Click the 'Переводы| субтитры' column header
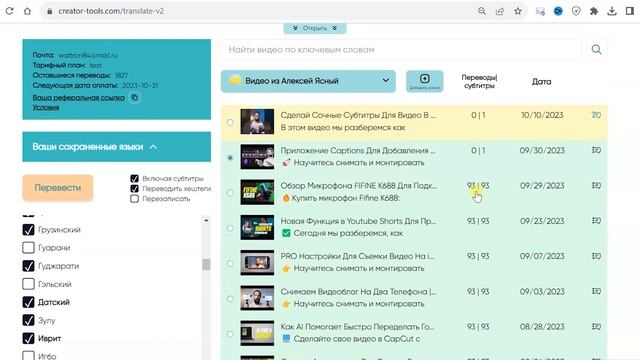 [479, 81]
